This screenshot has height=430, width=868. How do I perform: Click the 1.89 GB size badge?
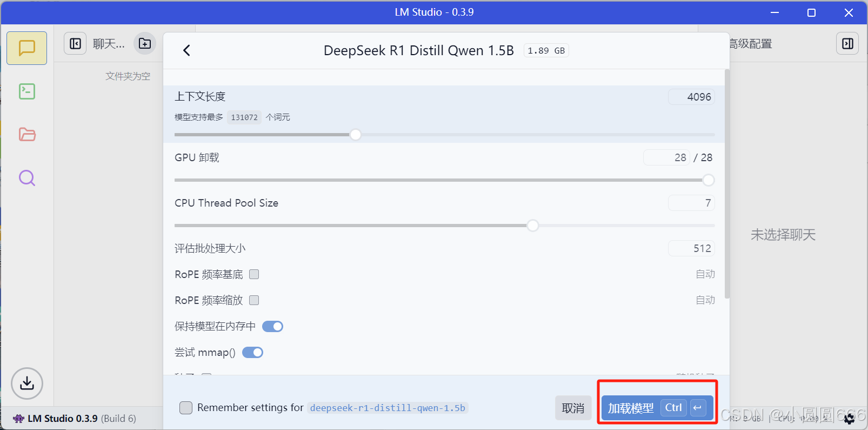[x=546, y=50]
